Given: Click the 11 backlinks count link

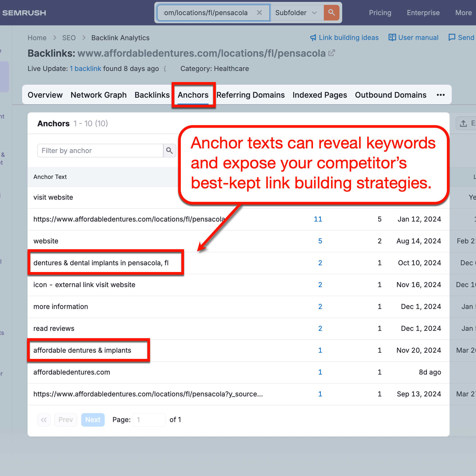Looking at the screenshot, I should point(318,219).
